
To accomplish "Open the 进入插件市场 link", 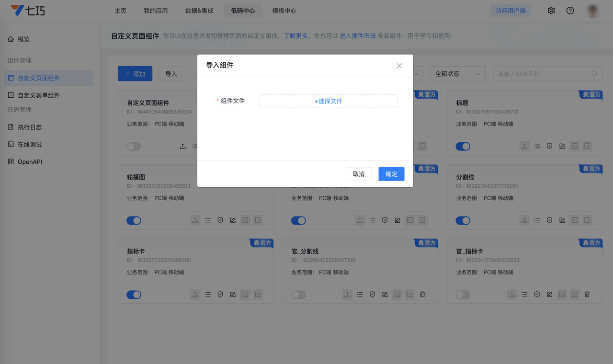I will [x=357, y=36].
